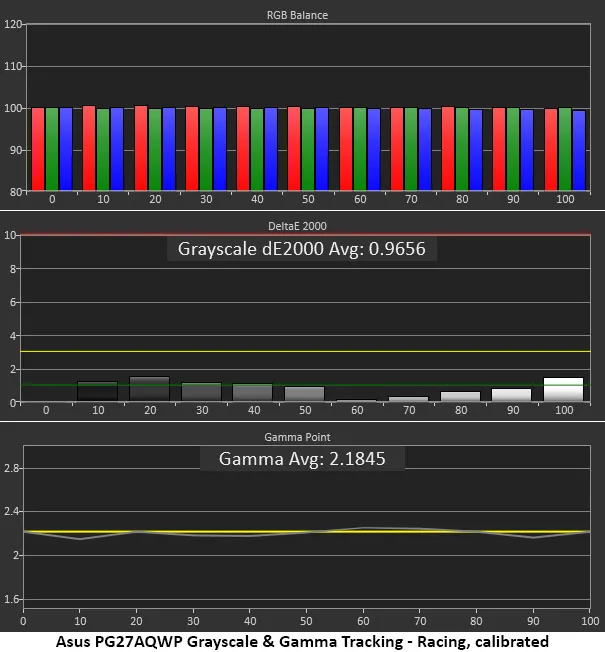The image size is (605, 652).
Task: Select the Gamma Avg 2.1845 label
Action: coord(301,459)
